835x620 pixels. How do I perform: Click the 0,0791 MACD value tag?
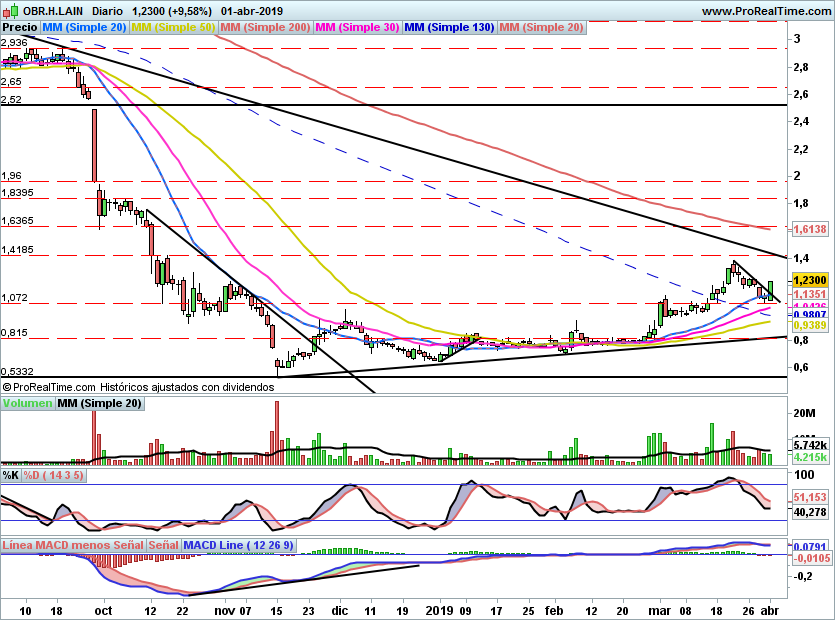point(810,546)
